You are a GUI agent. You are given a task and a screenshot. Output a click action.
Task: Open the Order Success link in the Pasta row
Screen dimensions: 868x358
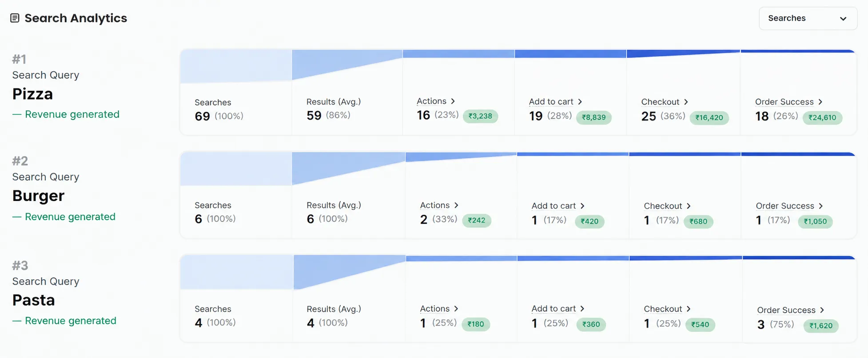[786, 310]
